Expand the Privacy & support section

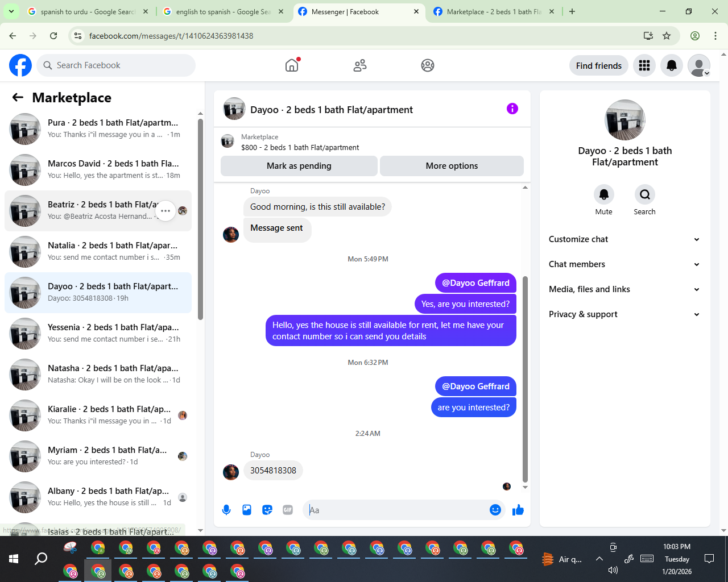(x=625, y=314)
